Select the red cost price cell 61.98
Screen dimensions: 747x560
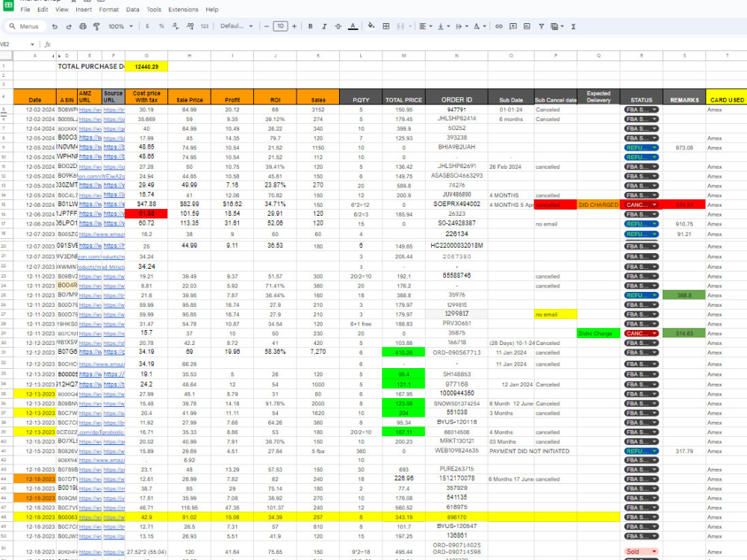pos(146,214)
